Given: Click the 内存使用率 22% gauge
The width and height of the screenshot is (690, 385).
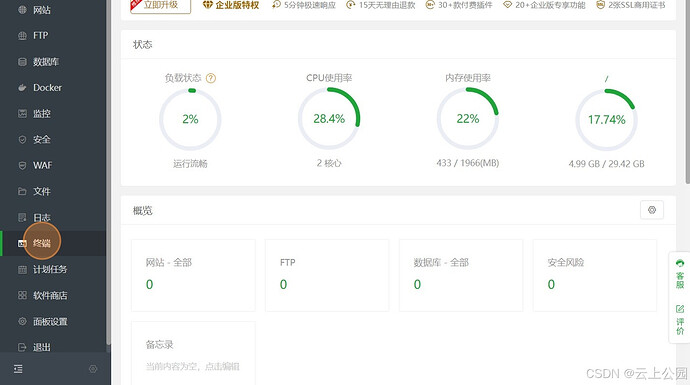Looking at the screenshot, I should coord(467,119).
